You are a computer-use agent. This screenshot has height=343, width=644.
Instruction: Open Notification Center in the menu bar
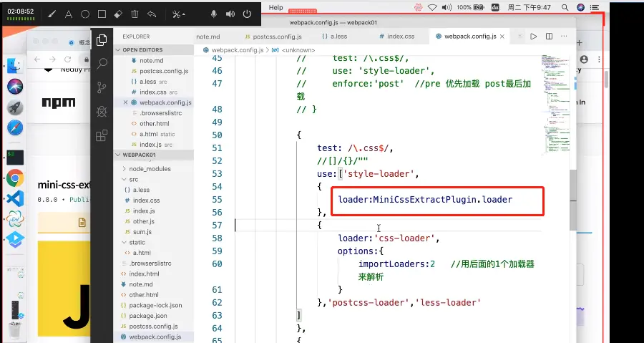pyautogui.click(x=595, y=7)
